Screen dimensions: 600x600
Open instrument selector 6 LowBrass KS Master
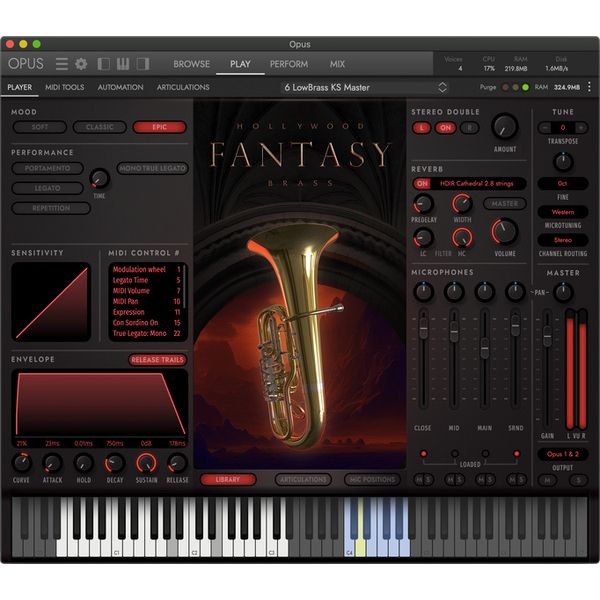click(x=365, y=88)
